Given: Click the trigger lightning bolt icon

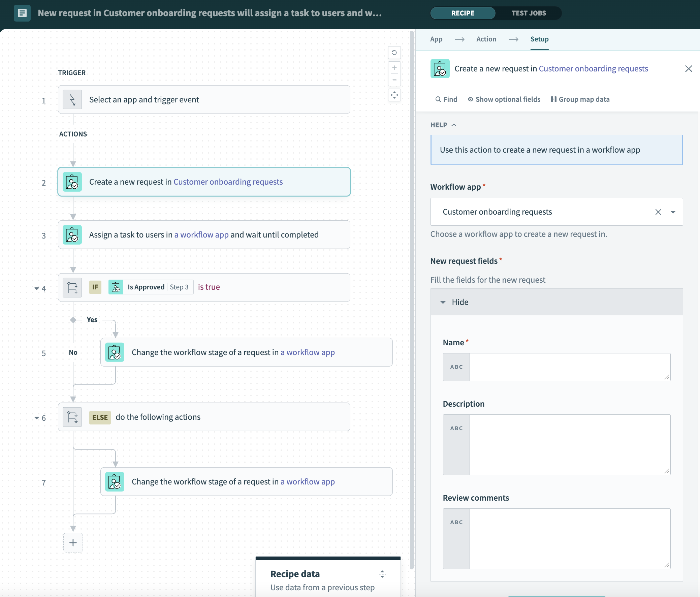Looking at the screenshot, I should coord(72,100).
